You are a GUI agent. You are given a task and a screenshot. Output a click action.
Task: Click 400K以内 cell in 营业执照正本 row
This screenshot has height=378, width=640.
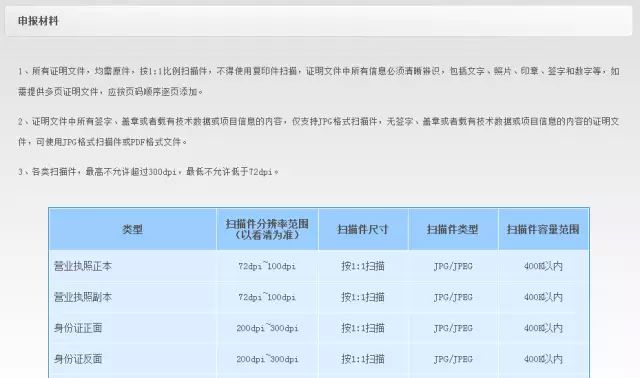[x=543, y=266]
